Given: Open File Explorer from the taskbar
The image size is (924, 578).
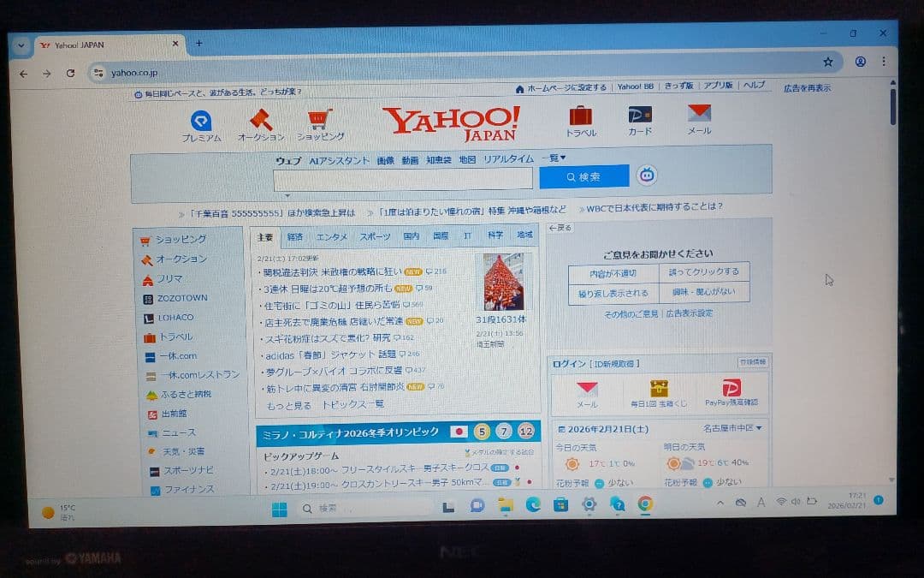Looking at the screenshot, I should click(x=505, y=505).
